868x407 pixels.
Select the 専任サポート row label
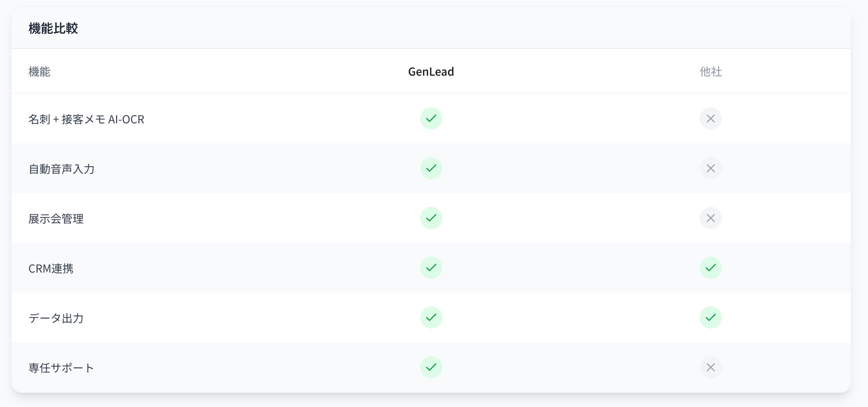pyautogui.click(x=61, y=368)
